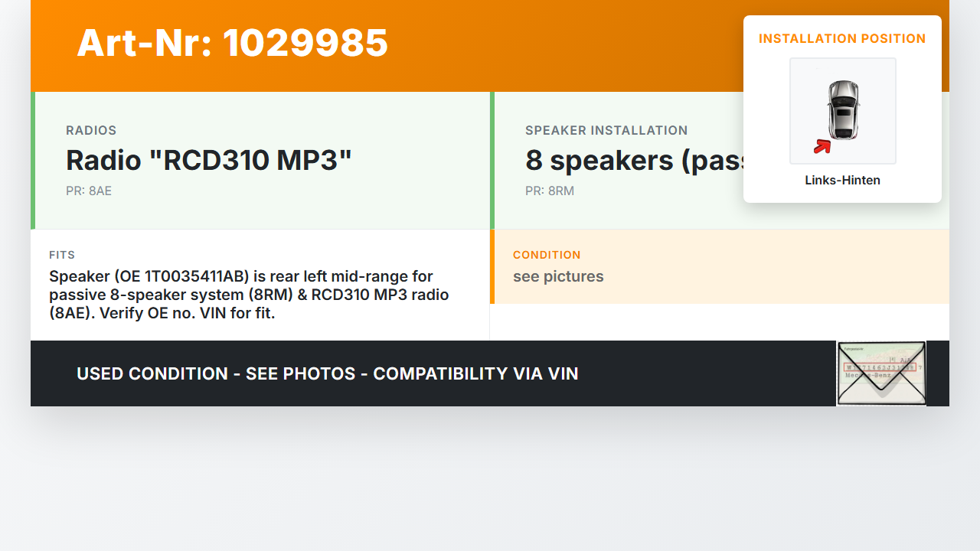
Task: Click the car top-view installation image
Action: (x=842, y=110)
